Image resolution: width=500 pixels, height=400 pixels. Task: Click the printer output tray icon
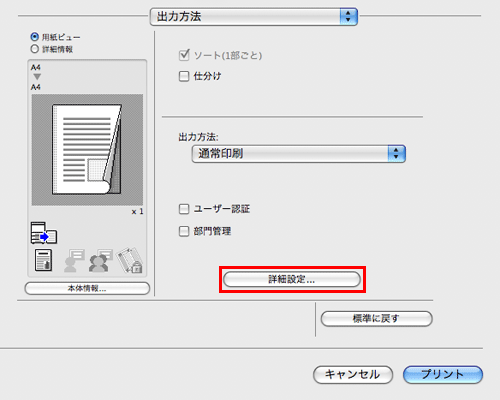pyautogui.click(x=44, y=233)
